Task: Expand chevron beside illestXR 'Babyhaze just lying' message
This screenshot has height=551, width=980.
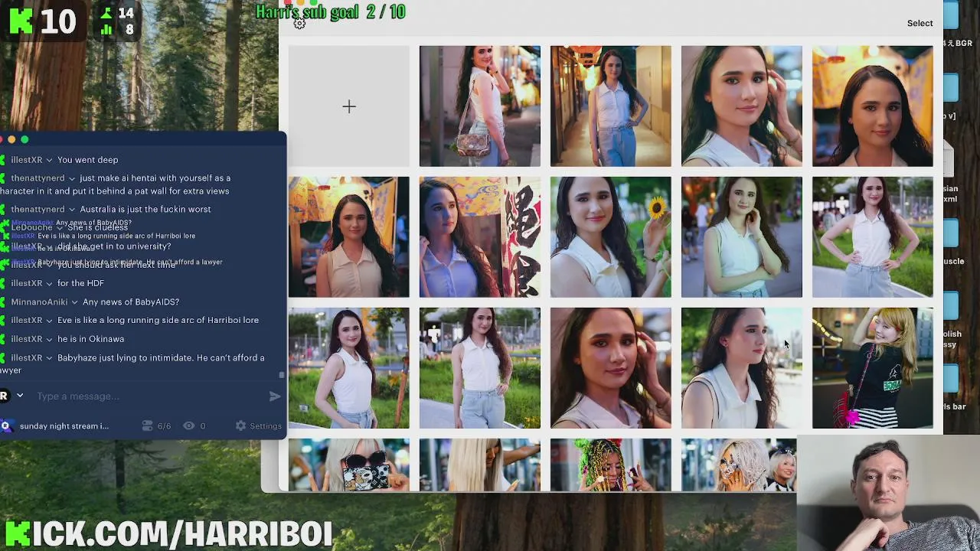Action: (49, 357)
